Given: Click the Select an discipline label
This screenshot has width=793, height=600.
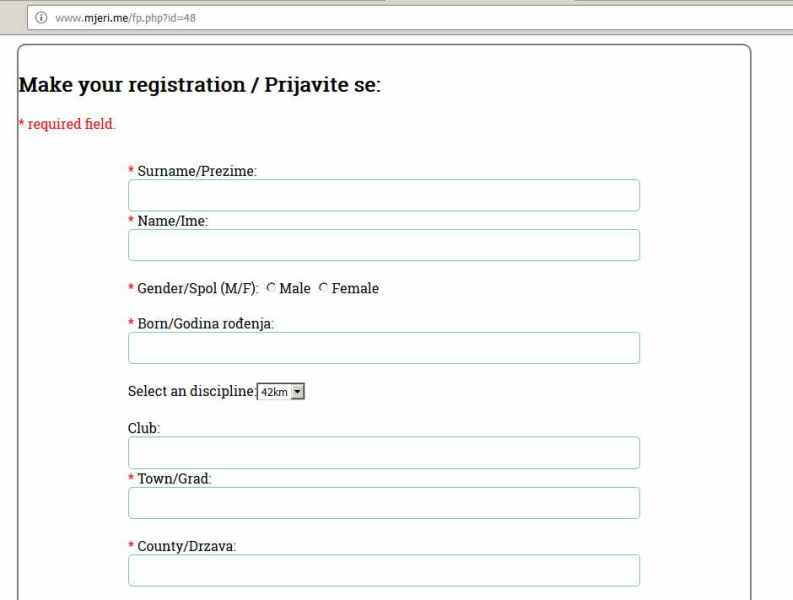Looking at the screenshot, I should point(192,391).
